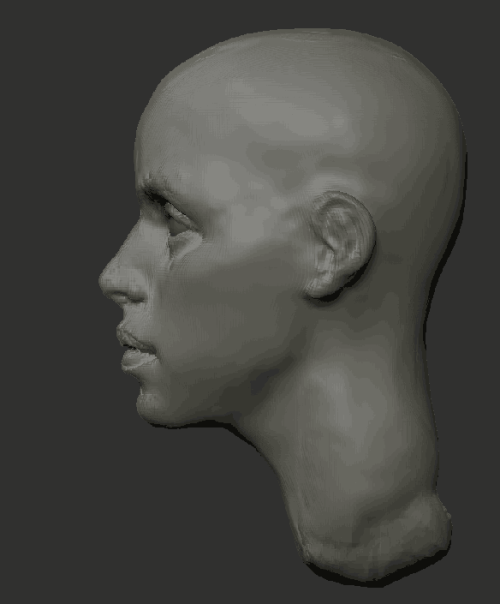Select the tip of the nose

point(105,280)
